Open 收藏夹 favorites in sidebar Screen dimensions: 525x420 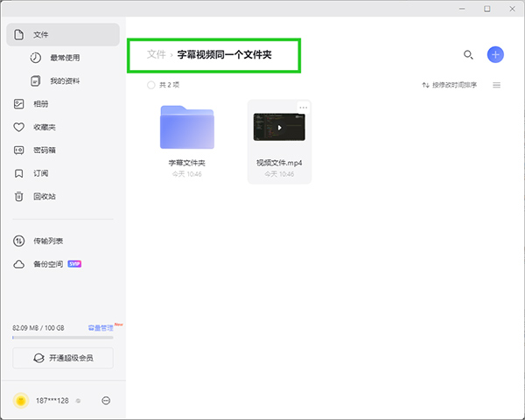tap(44, 127)
